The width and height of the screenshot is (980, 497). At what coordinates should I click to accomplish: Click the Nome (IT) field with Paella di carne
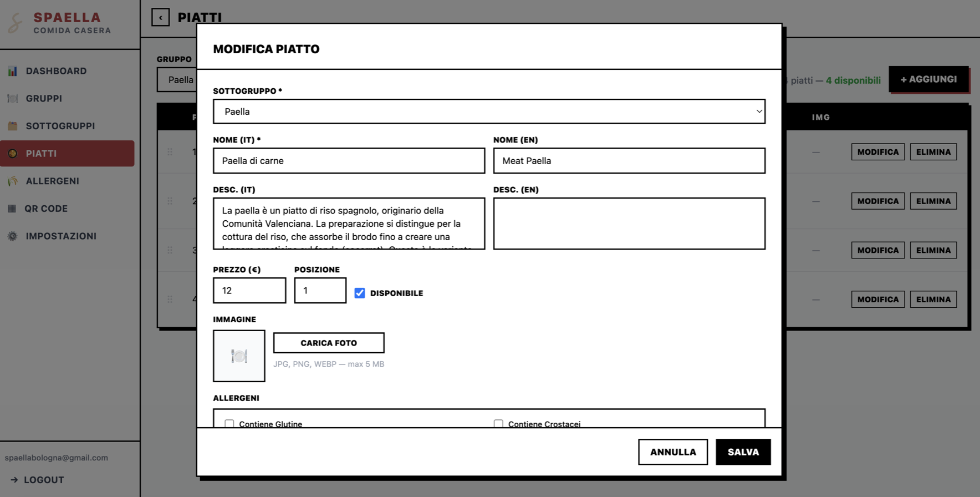[x=349, y=161]
